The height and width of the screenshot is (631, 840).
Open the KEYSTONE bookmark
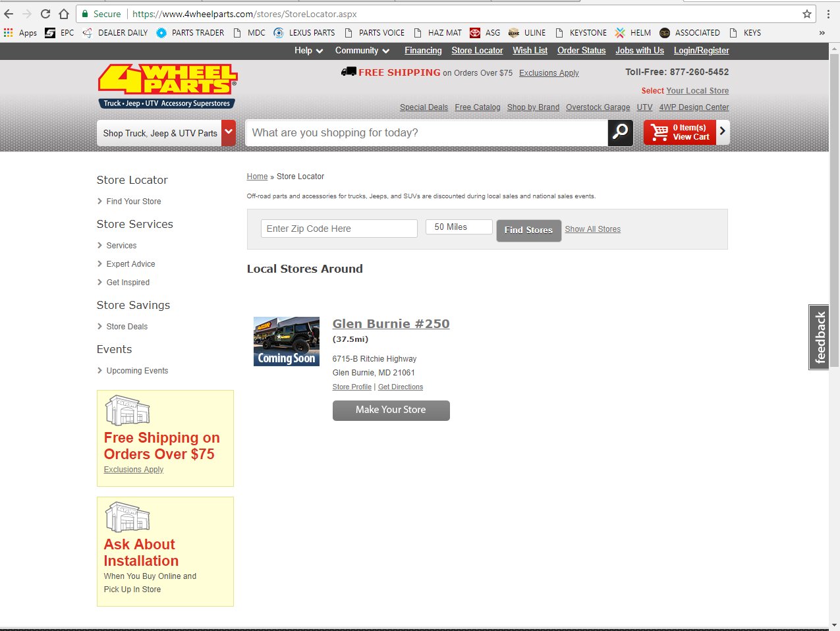581,32
